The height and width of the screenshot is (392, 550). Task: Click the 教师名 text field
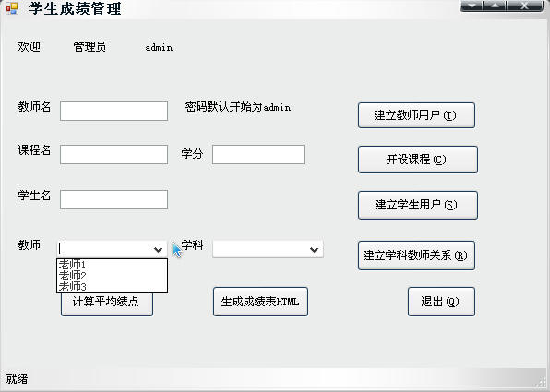pos(114,112)
